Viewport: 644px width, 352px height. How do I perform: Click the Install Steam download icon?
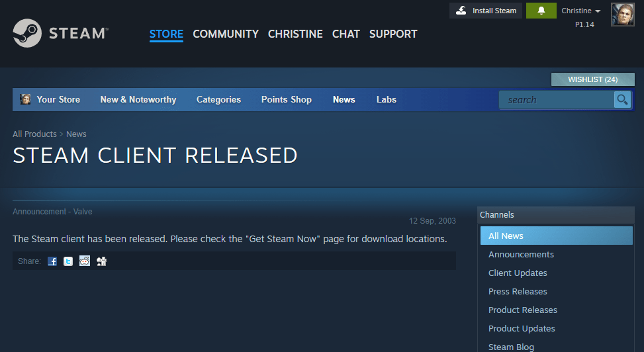coord(461,11)
